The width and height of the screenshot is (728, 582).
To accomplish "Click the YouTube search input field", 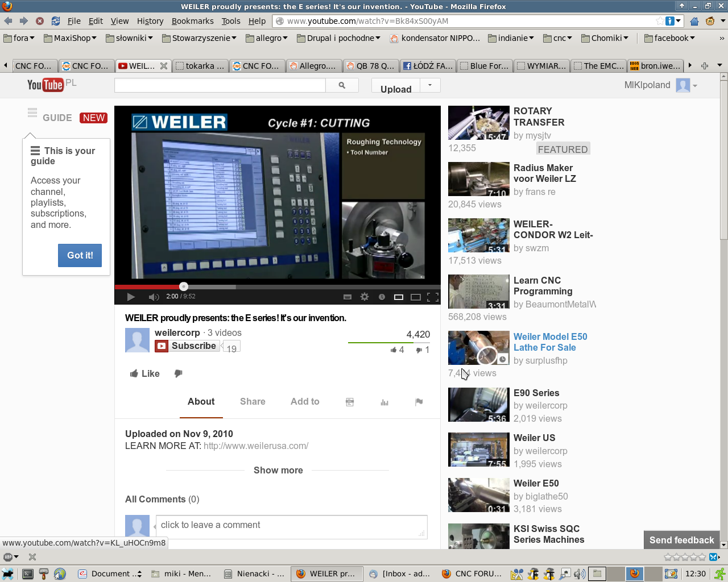I will point(220,85).
